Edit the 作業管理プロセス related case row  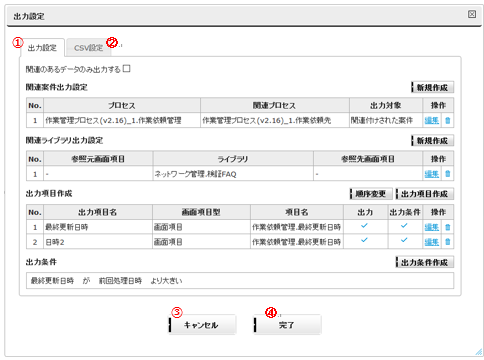click(432, 120)
